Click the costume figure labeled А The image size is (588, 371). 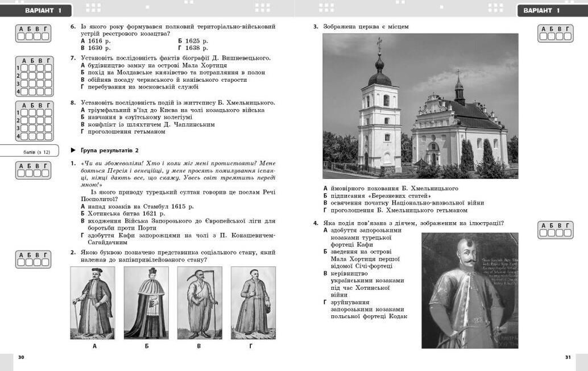click(92, 303)
